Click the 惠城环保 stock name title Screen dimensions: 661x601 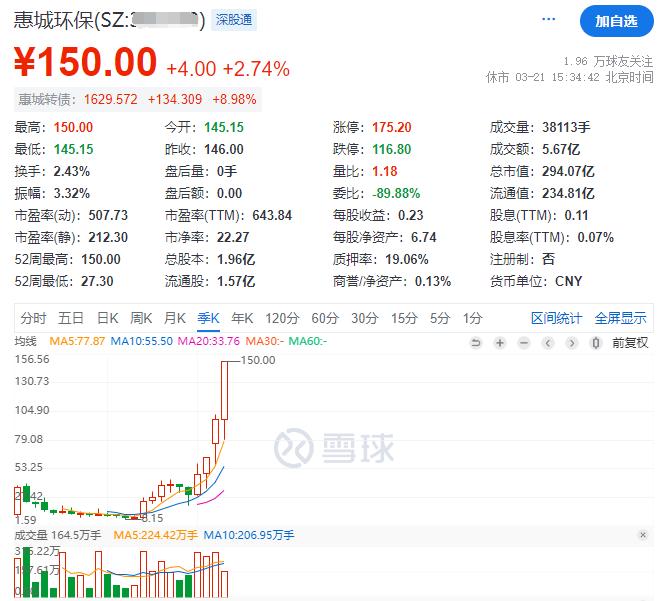[54, 20]
